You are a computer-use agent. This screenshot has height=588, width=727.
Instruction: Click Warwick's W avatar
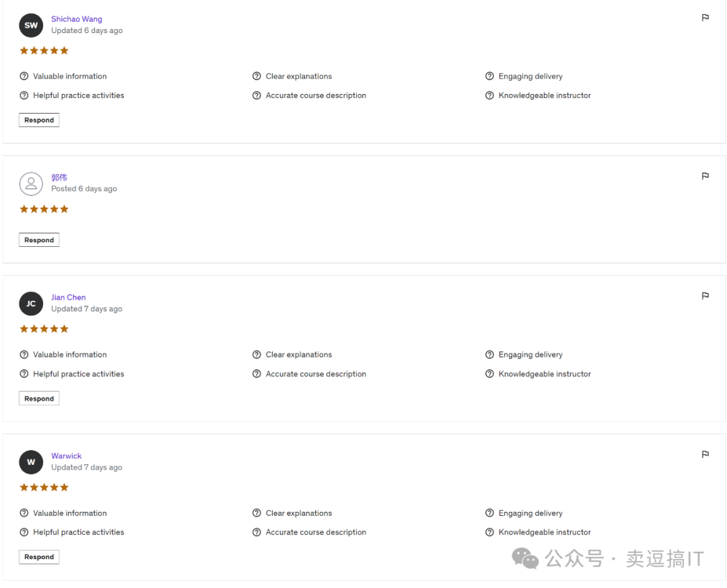(31, 462)
